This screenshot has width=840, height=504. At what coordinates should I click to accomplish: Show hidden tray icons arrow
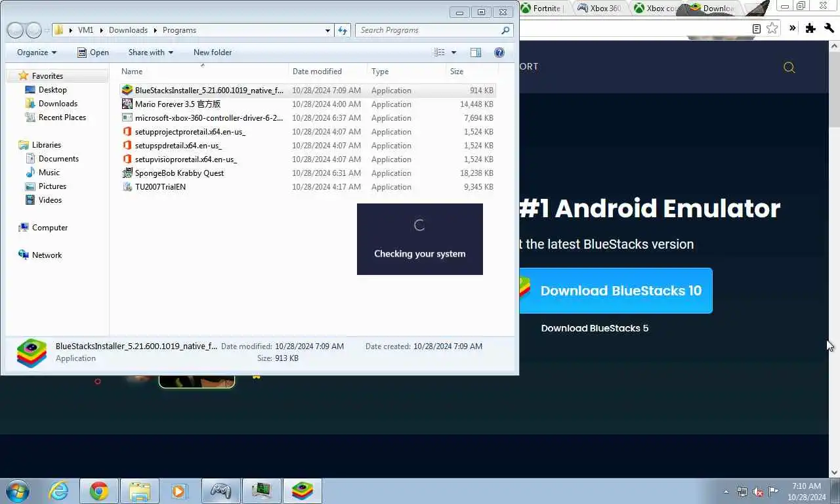pyautogui.click(x=726, y=492)
